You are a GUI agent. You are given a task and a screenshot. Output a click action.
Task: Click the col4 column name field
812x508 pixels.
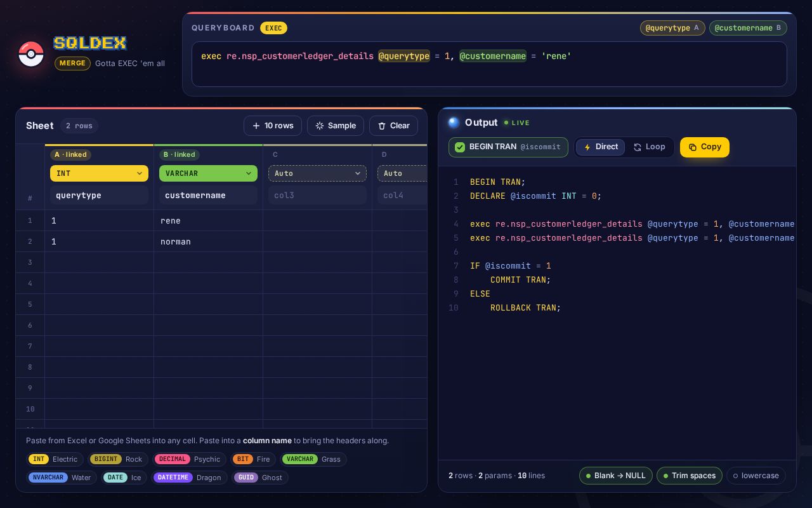402,195
